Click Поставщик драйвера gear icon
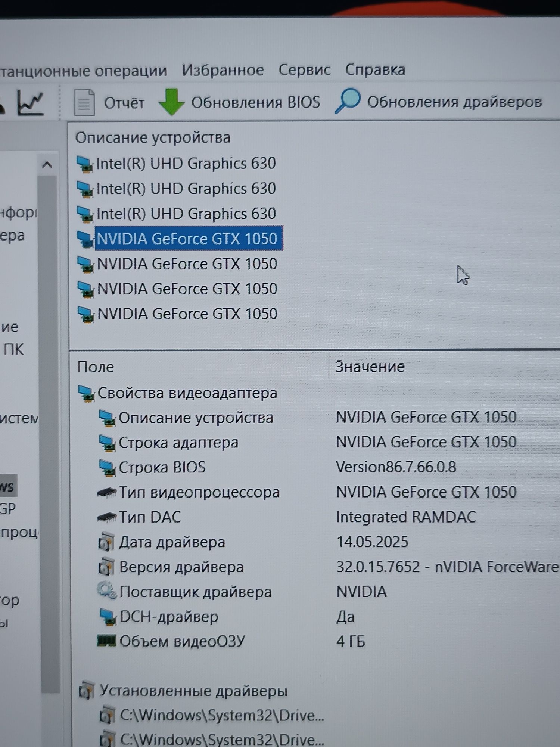This screenshot has width=560, height=747. tap(107, 591)
